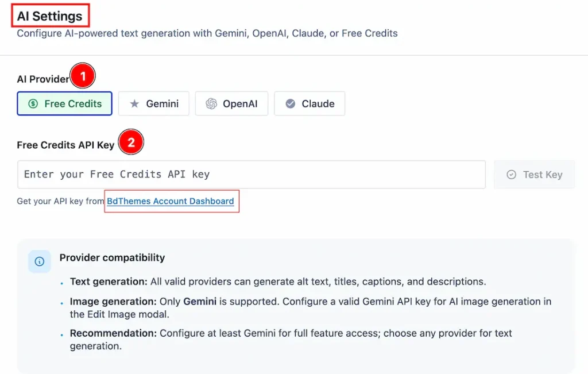
Task: Click the info icon beside Provider compatibility
Action: 40,261
